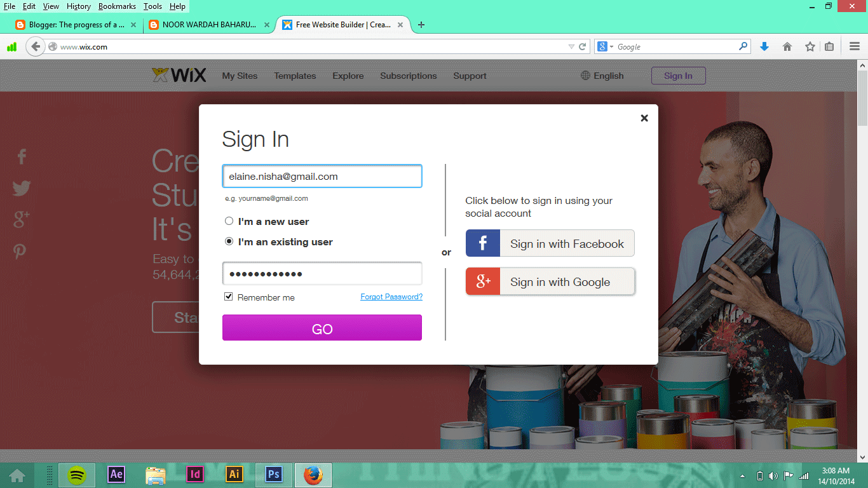
Task: Click the Forgot Password? link
Action: pyautogui.click(x=391, y=297)
